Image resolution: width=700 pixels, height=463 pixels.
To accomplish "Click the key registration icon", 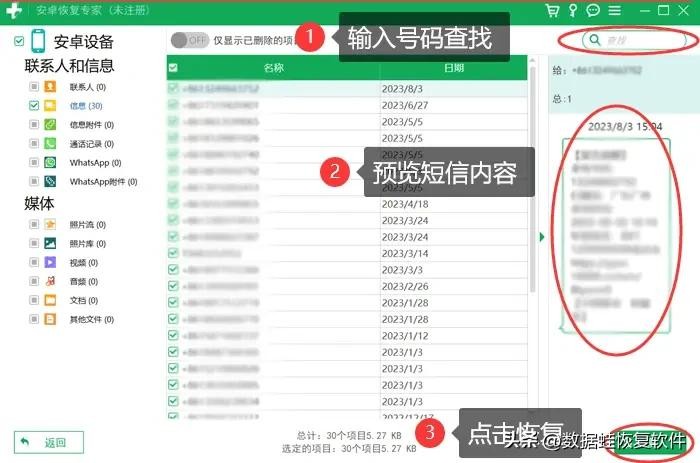I will click(x=572, y=11).
